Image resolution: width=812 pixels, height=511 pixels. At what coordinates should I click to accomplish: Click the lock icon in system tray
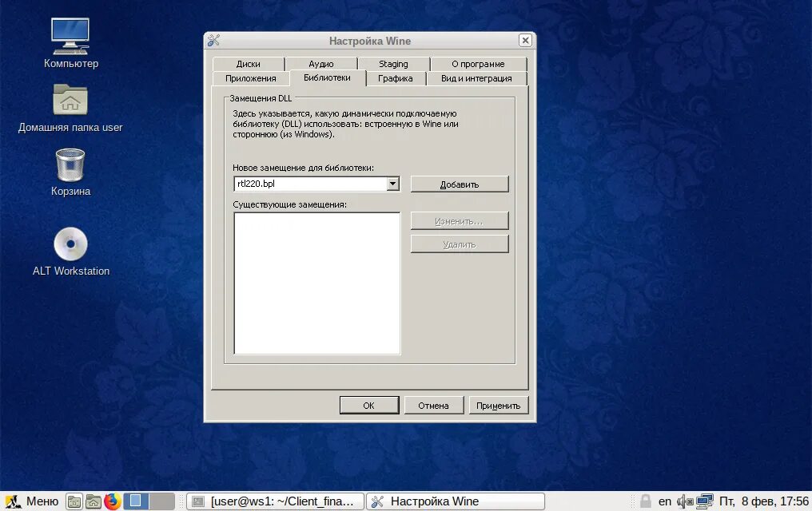click(645, 501)
